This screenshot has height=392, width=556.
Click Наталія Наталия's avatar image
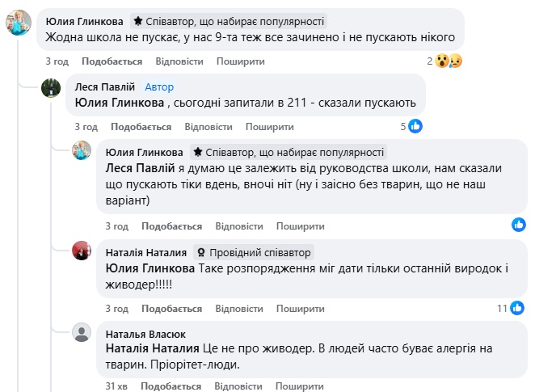[81, 253]
